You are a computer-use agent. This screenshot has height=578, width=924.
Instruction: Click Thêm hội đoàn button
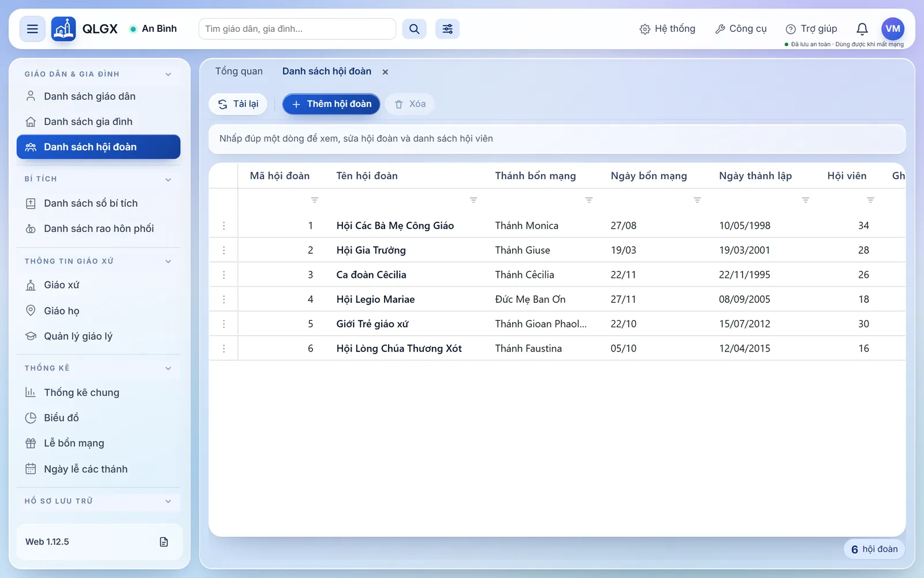(331, 104)
